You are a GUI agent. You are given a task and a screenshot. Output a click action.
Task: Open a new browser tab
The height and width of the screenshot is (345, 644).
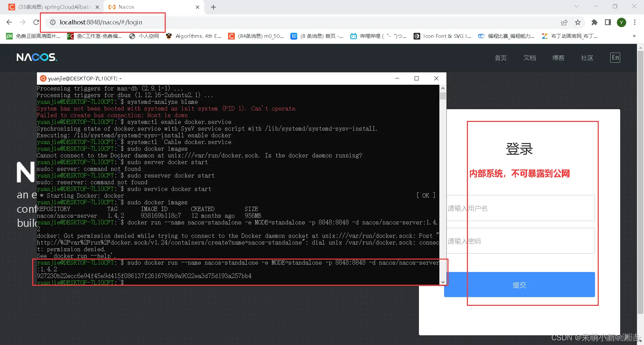point(213,7)
